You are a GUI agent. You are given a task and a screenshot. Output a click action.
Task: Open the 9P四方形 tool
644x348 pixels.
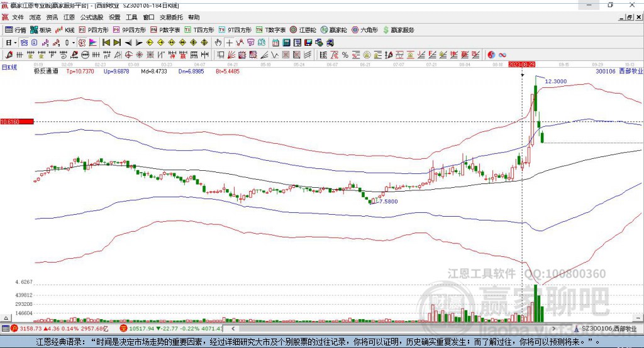tap(130, 30)
